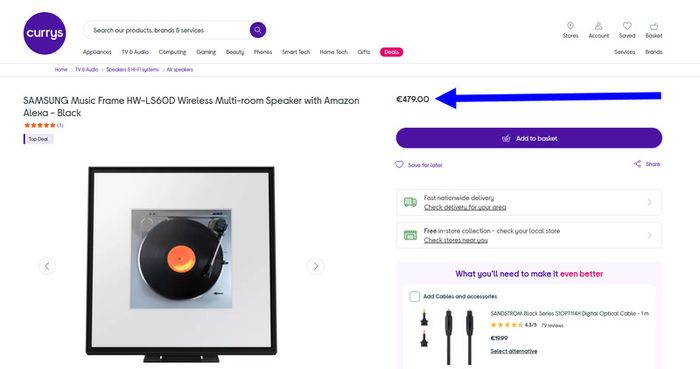Click the Currys logo
Screen dimensions: 700x369
click(45, 33)
